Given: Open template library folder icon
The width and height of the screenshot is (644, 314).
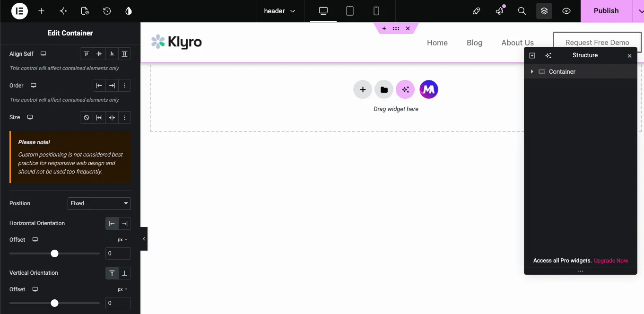Looking at the screenshot, I should click(x=384, y=89).
